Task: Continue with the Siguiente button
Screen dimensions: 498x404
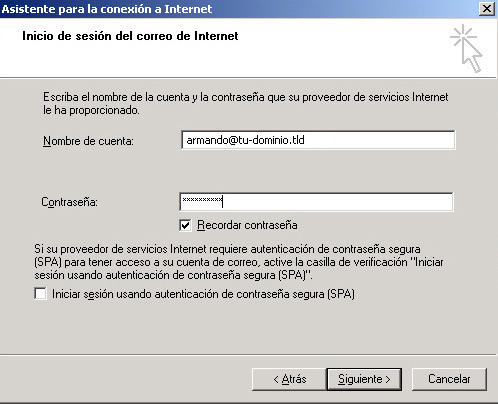Action: pyautogui.click(x=364, y=379)
